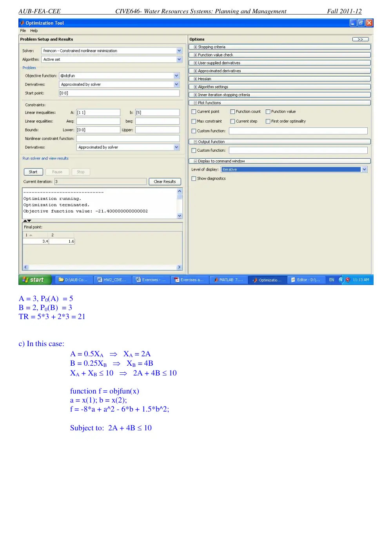Click the linear inequalities A field
Screen dimensions: 392x555
tap(98, 112)
